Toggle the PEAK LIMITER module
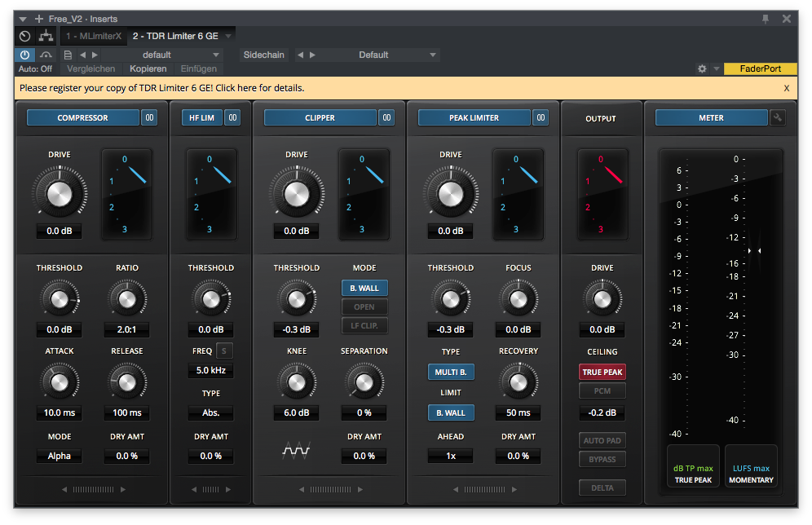 pyautogui.click(x=474, y=117)
